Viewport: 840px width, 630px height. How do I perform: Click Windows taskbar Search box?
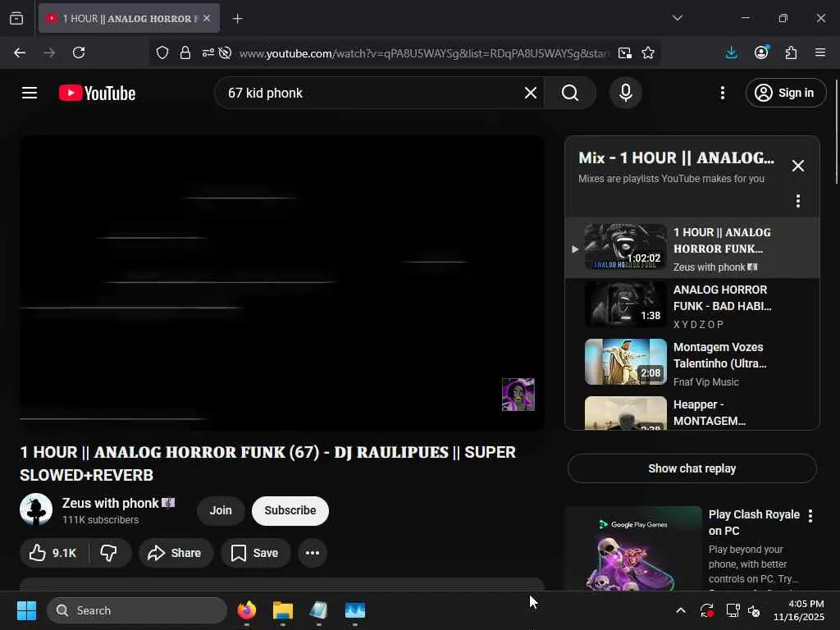click(x=137, y=610)
